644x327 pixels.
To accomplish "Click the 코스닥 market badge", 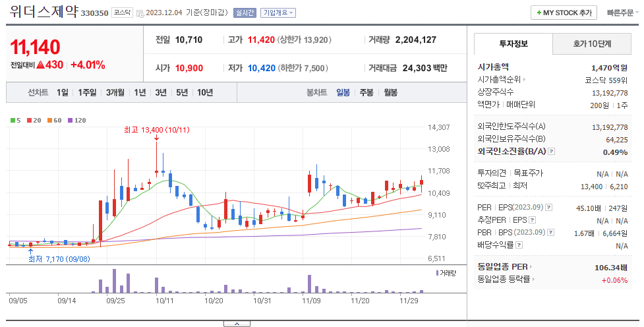I will click(x=122, y=13).
